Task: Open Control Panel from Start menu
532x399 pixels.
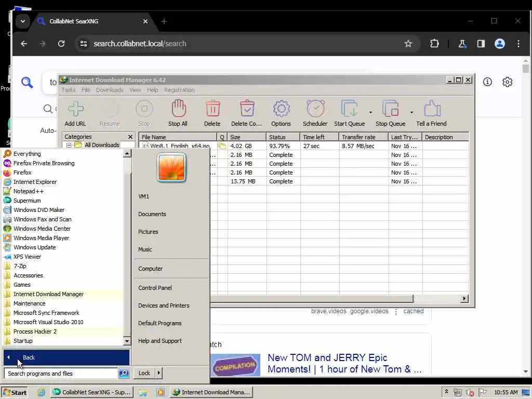Action: click(155, 288)
